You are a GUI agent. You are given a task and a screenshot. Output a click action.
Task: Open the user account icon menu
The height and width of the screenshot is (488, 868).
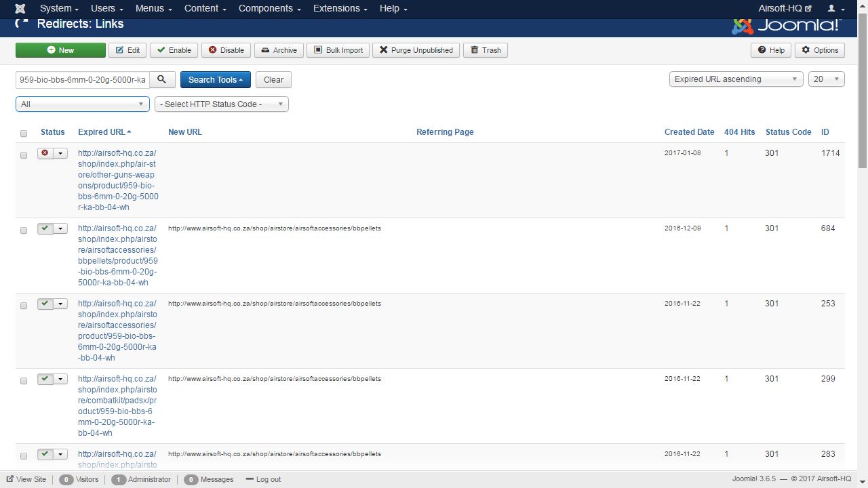[x=836, y=8]
